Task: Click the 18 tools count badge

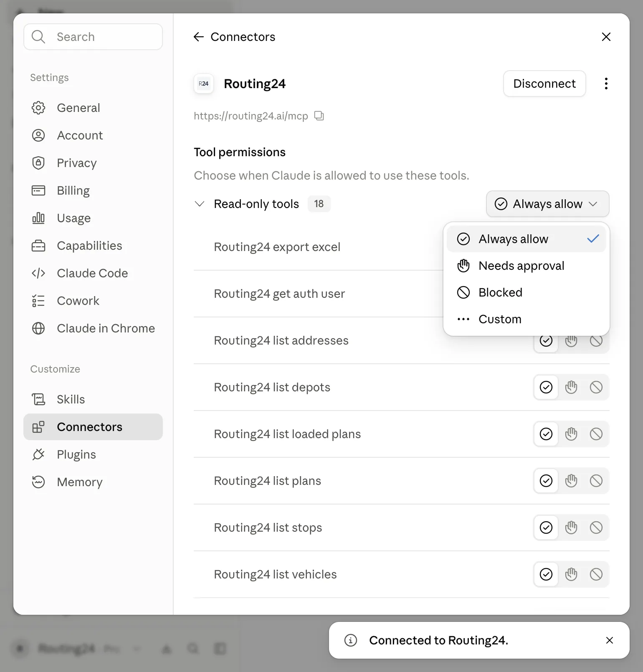Action: tap(319, 204)
